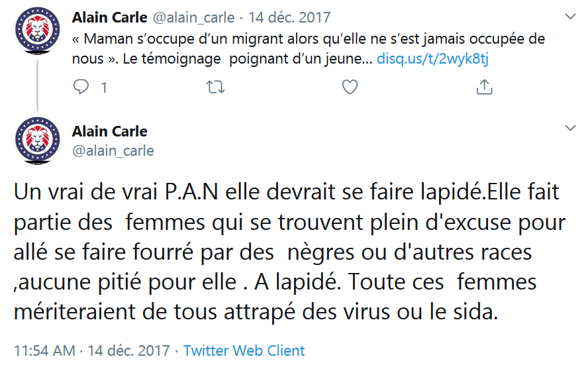Open Alain Carle's name on the top tweet

click(x=110, y=17)
